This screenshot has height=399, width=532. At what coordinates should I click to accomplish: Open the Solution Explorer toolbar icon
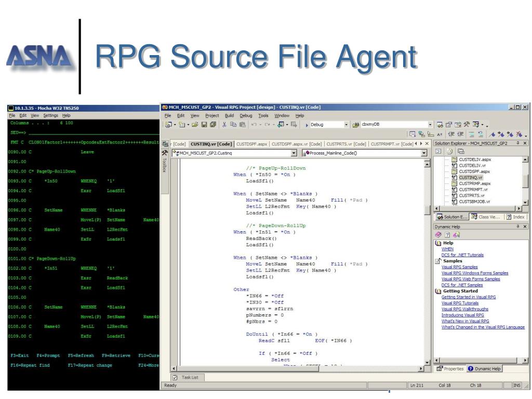point(440,125)
